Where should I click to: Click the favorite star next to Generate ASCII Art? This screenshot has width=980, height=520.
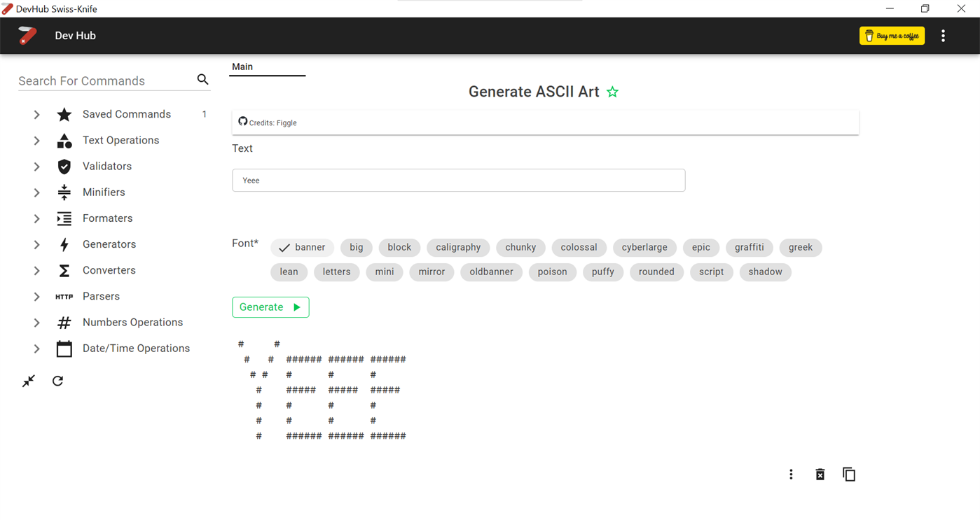coord(613,92)
